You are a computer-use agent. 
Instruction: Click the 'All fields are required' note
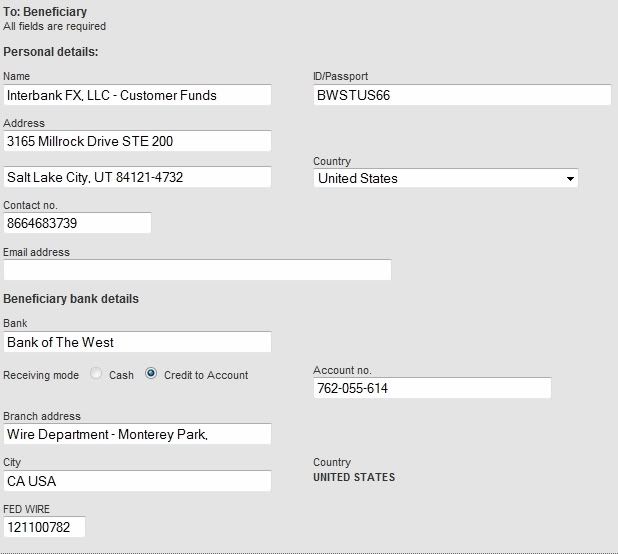[x=54, y=26]
